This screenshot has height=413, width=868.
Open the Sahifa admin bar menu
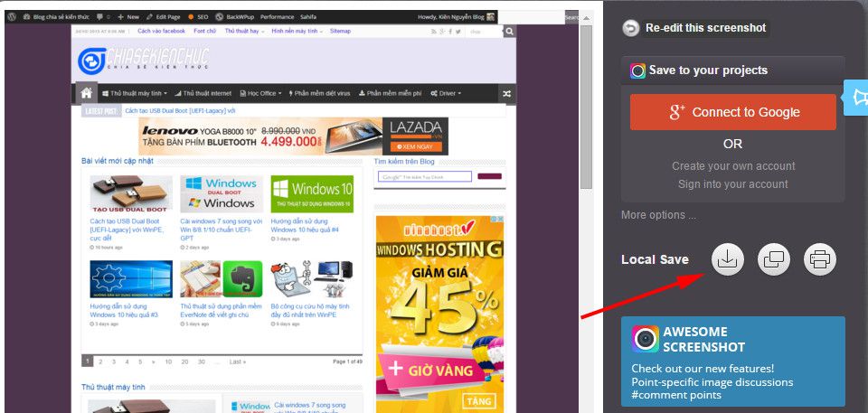tap(308, 16)
